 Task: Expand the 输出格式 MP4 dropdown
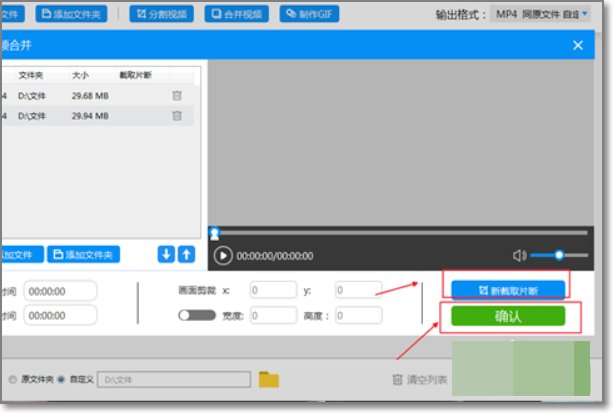pos(540,14)
